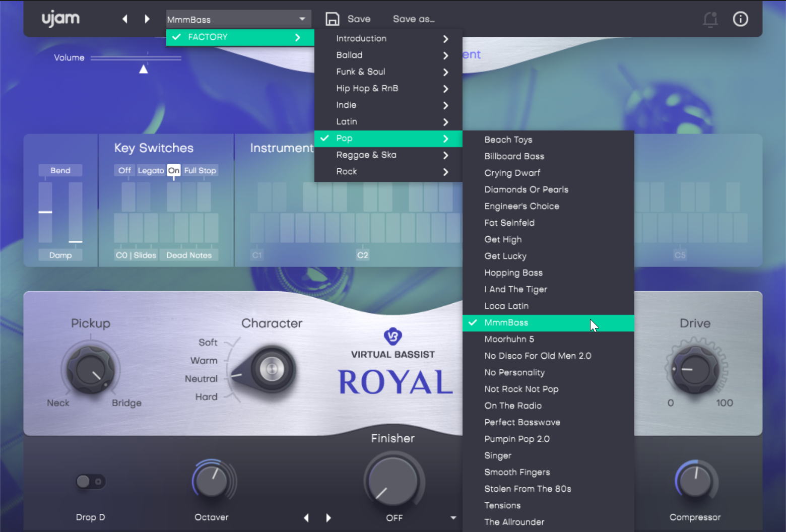This screenshot has width=786, height=532.
Task: Choose the Crying Dwarf preset
Action: (x=548, y=173)
